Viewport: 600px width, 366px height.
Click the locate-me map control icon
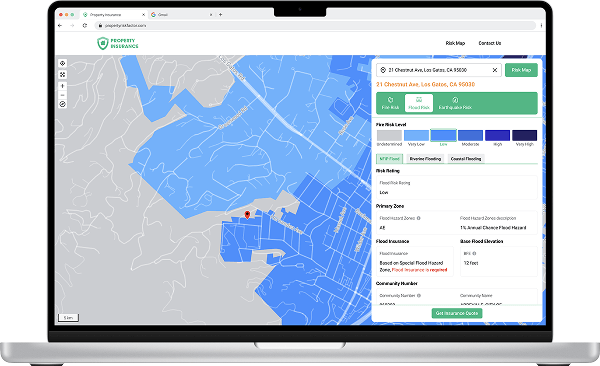point(63,64)
